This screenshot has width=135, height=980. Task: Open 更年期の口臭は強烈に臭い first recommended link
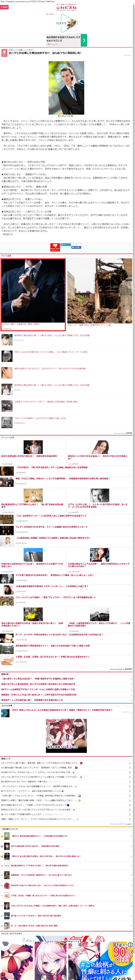pos(52,336)
